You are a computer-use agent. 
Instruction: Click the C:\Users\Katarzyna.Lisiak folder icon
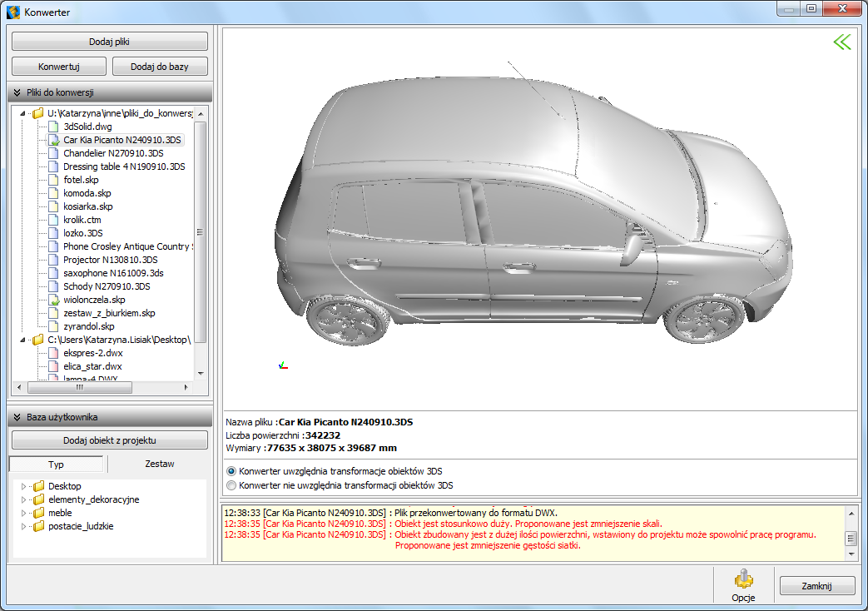[37, 340]
